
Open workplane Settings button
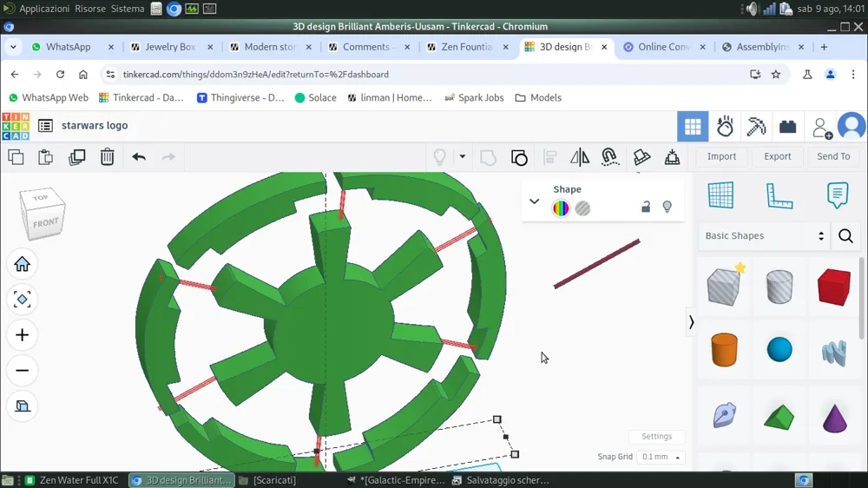pos(656,437)
